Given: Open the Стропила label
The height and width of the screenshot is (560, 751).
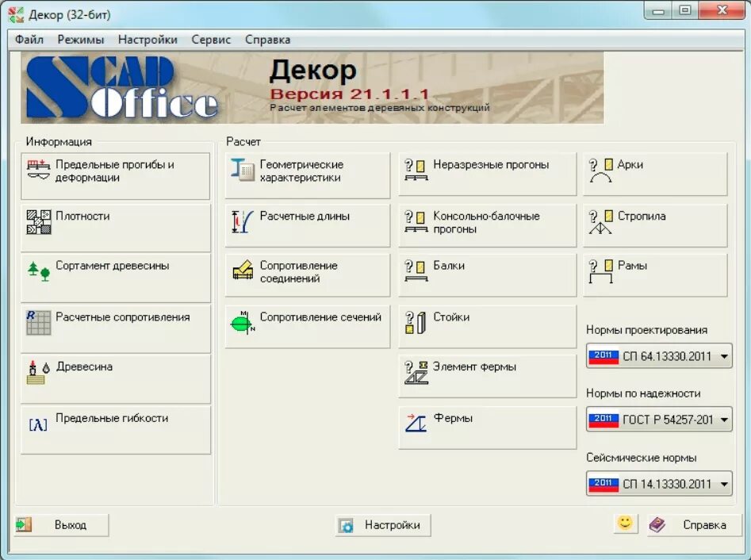Looking at the screenshot, I should [x=642, y=216].
